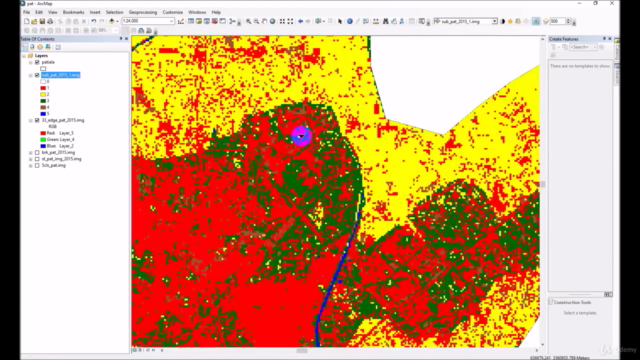This screenshot has width=640, height=360.
Task: Click the yellow class 2 color swatch
Action: point(43,94)
